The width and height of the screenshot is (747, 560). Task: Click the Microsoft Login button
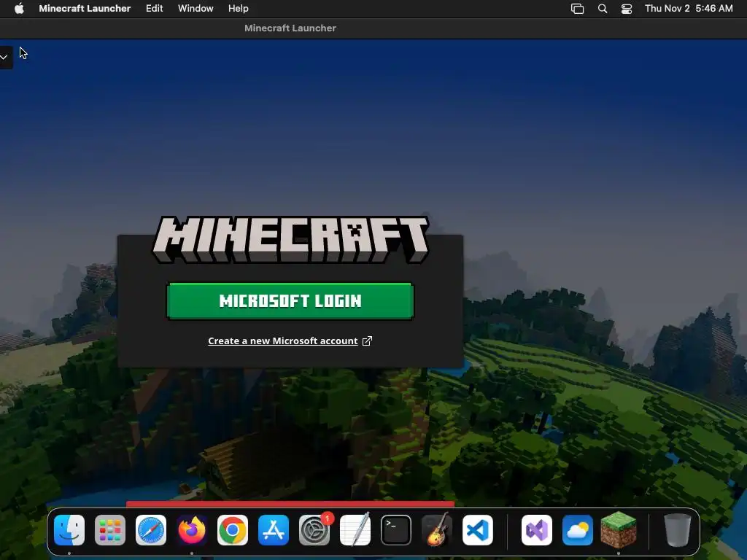click(290, 301)
